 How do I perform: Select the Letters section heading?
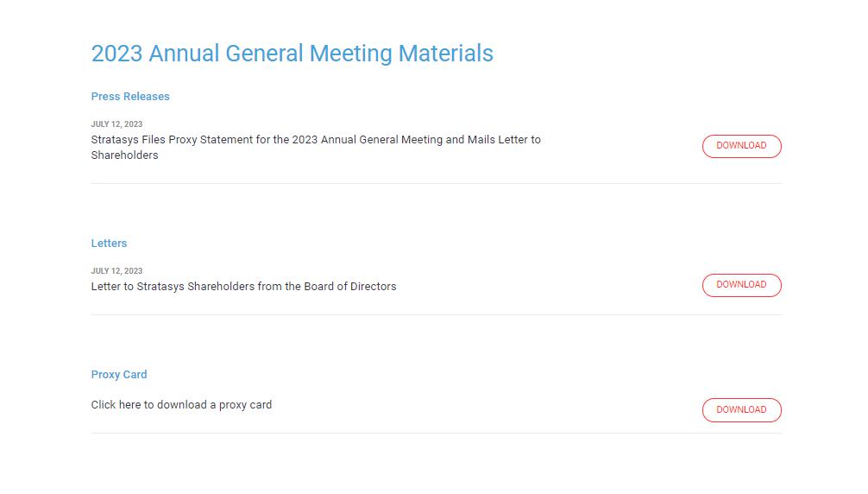click(x=109, y=244)
